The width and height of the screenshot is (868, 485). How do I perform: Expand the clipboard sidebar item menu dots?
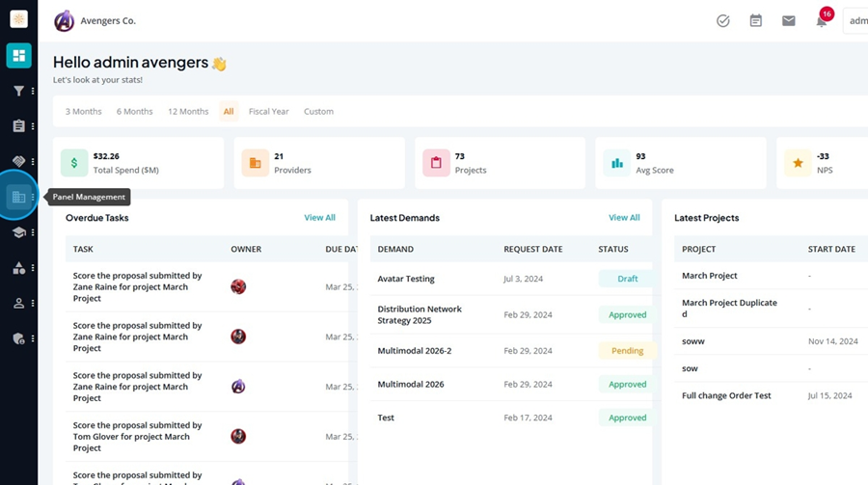(33, 126)
